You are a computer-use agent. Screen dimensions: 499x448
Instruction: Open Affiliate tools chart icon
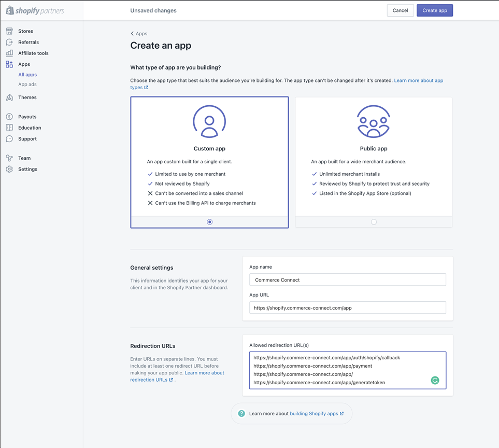(x=9, y=53)
